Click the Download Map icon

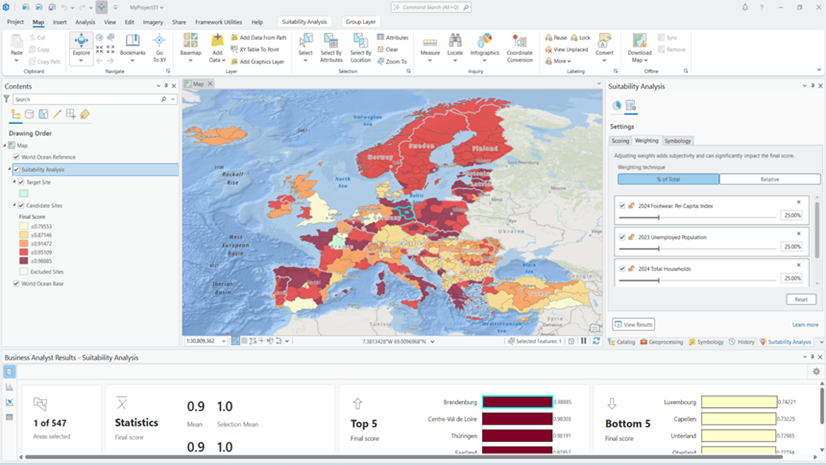coord(640,41)
